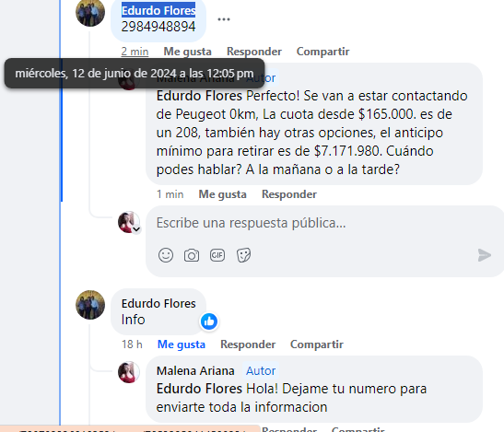Screen dimensions: 504x432
Task: Open Edurdo Flores' profile picture on the Info comment
Action: point(90,305)
